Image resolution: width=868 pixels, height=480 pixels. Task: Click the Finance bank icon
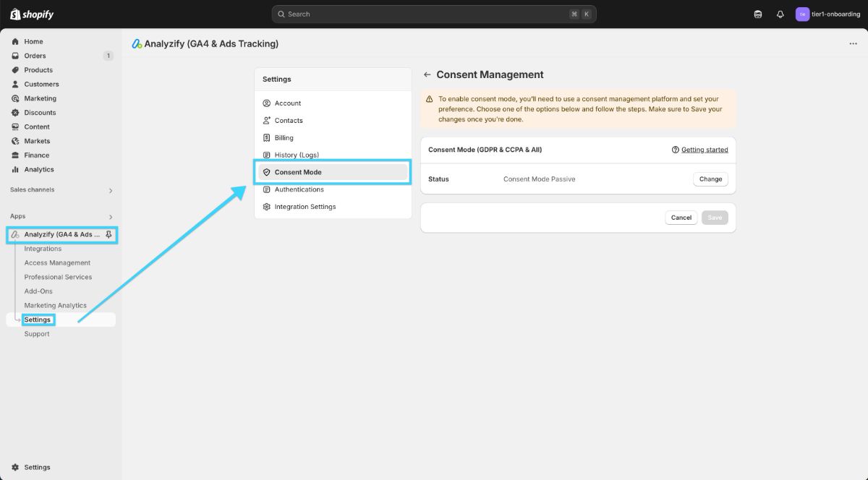pyautogui.click(x=15, y=155)
